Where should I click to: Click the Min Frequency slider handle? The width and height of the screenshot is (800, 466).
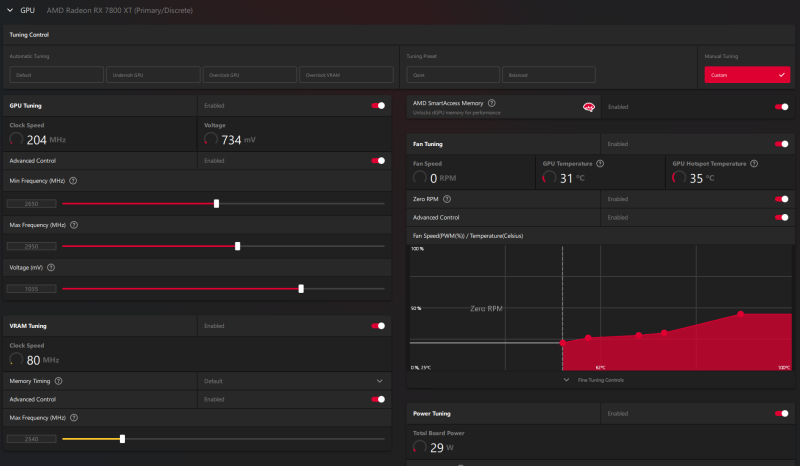click(216, 204)
